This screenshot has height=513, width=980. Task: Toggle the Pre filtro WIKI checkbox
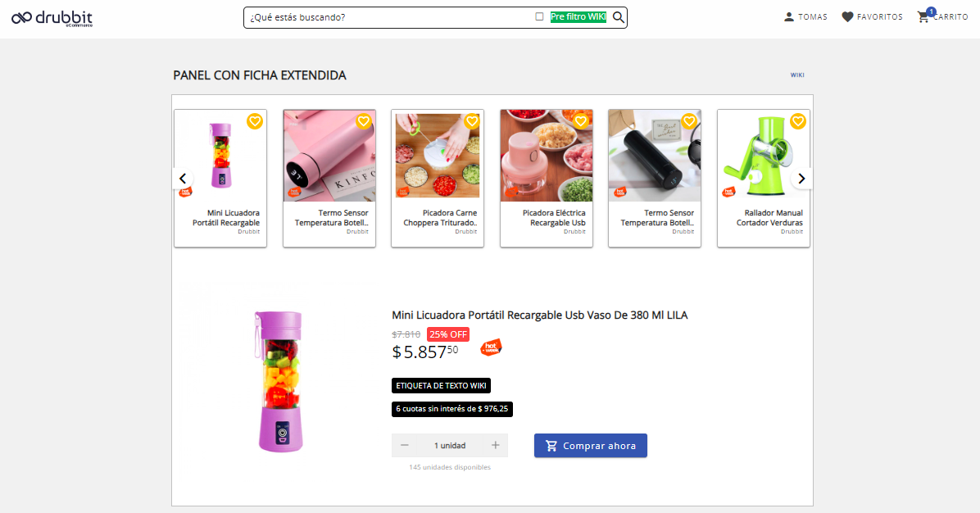click(x=539, y=16)
